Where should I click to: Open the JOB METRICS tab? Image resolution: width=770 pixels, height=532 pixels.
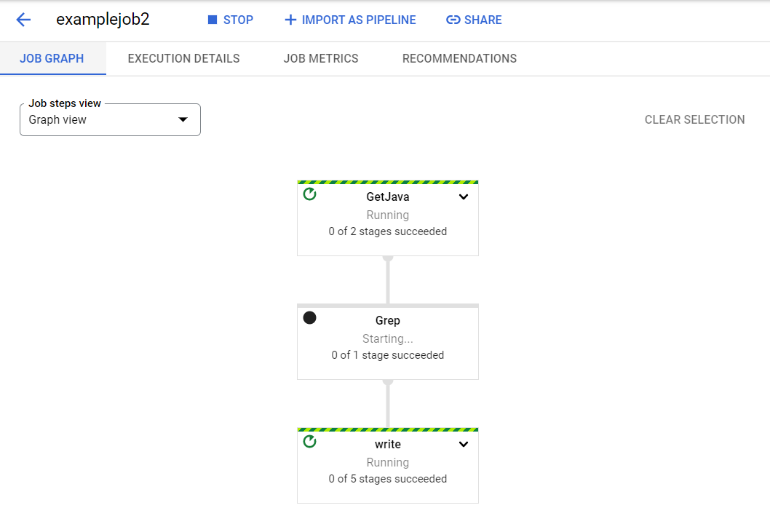(321, 58)
